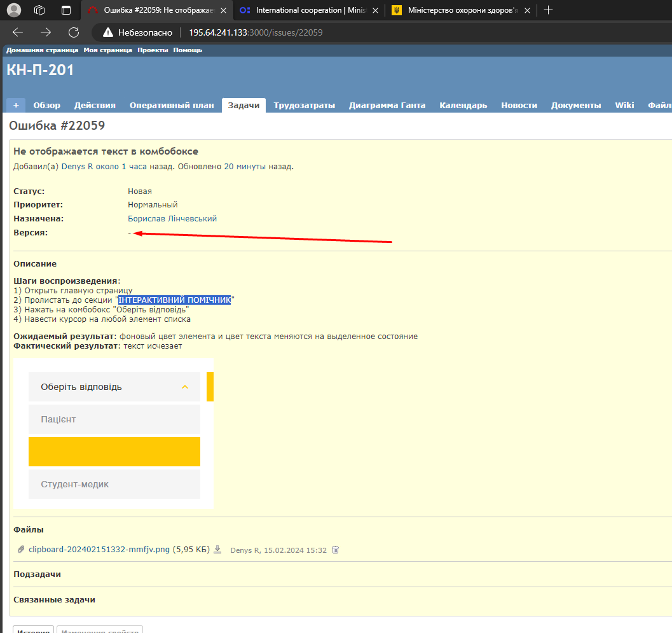Open the browser workspaces icon

(39, 10)
